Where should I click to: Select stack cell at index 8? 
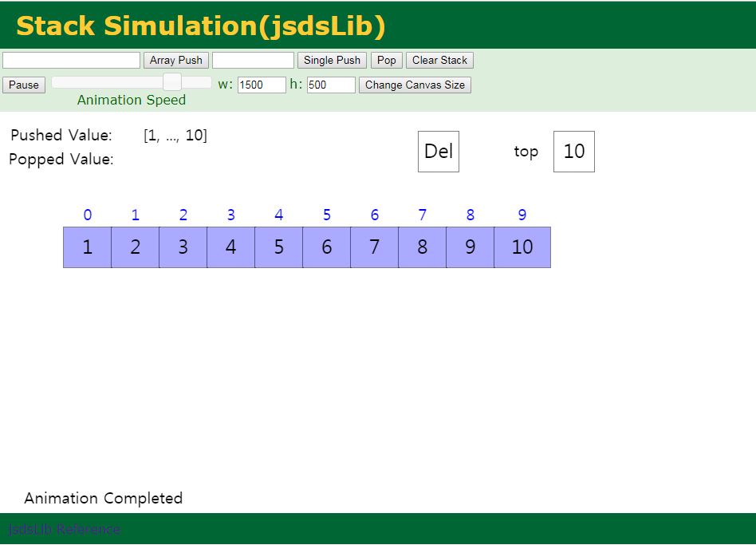point(470,247)
